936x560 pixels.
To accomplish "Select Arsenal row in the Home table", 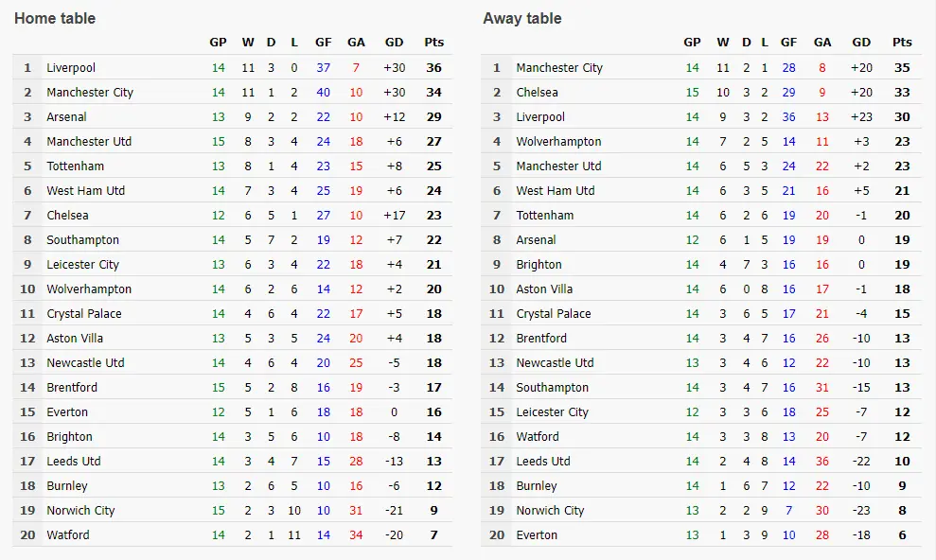I will (x=66, y=117).
